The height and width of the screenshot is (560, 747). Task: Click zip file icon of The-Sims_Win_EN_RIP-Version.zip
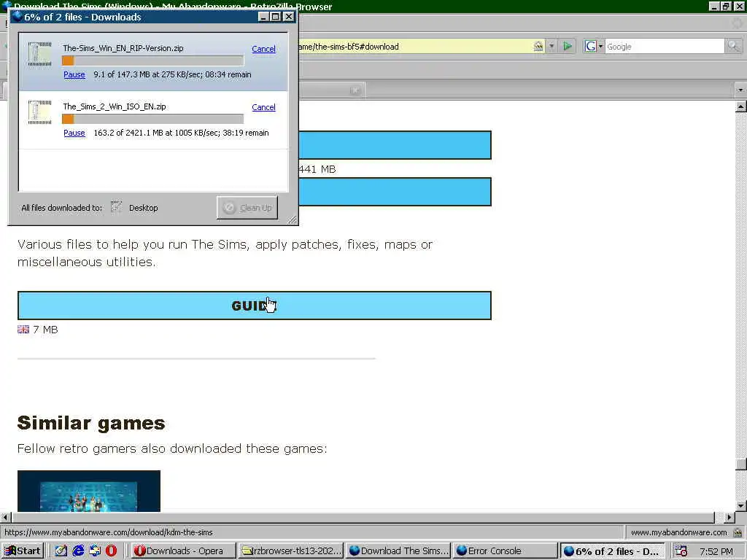click(x=39, y=54)
